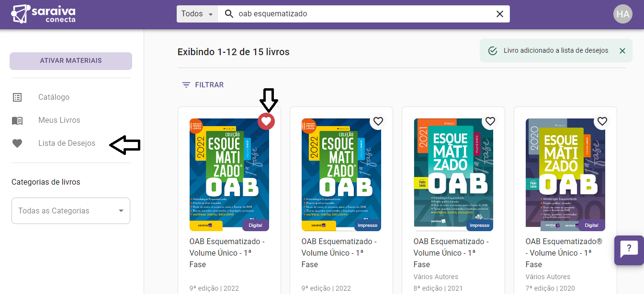Open Lista de Desejos
The image size is (644, 294).
click(x=67, y=143)
